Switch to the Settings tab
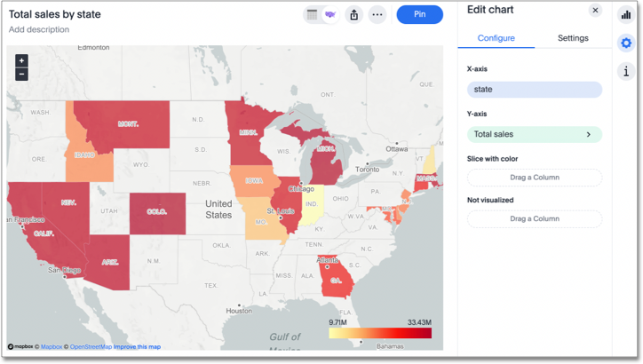Screen dimensions: 643x364 573,38
